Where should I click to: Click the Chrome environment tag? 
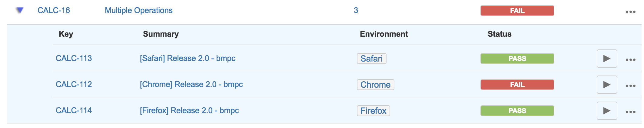375,85
